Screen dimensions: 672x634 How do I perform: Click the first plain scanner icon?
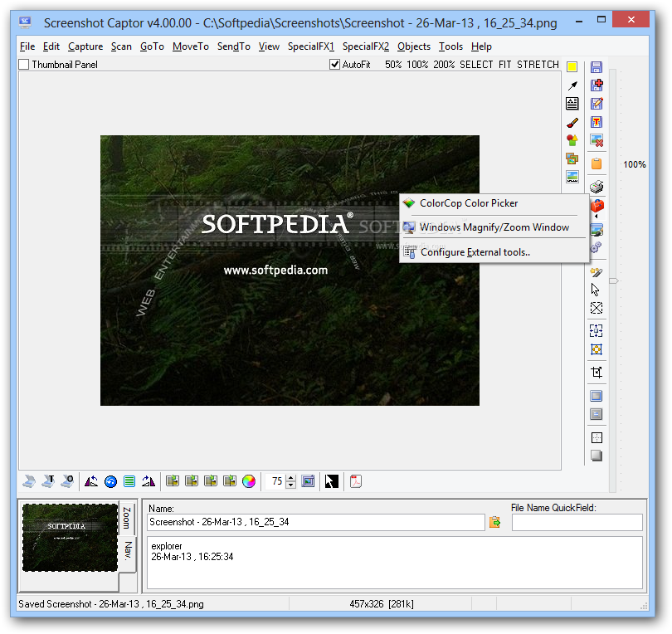[29, 481]
